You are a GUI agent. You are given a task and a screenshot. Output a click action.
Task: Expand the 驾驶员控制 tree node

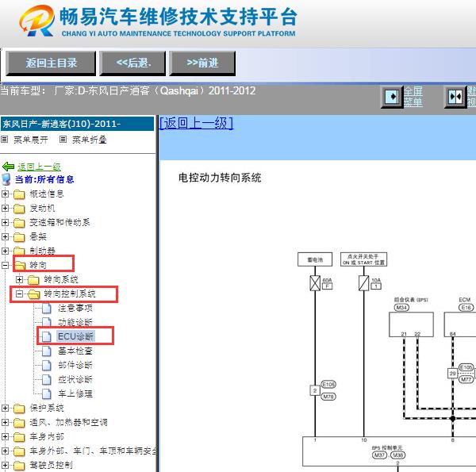5,465
